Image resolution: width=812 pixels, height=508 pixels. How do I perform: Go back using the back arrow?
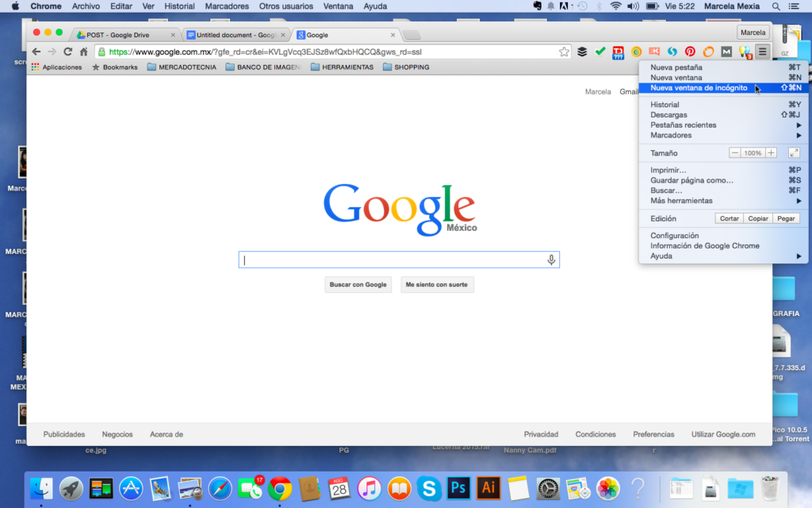coord(36,52)
